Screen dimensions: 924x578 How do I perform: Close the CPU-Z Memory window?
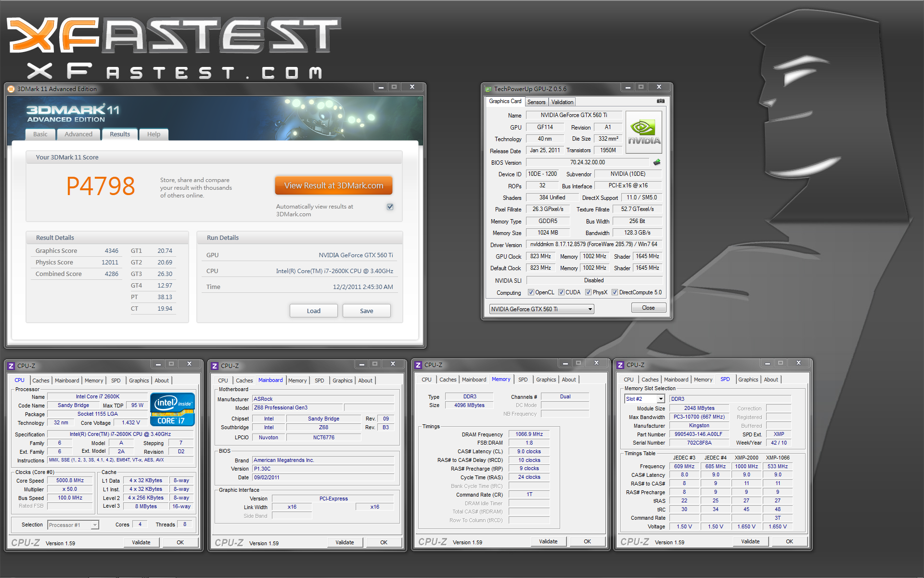(596, 363)
